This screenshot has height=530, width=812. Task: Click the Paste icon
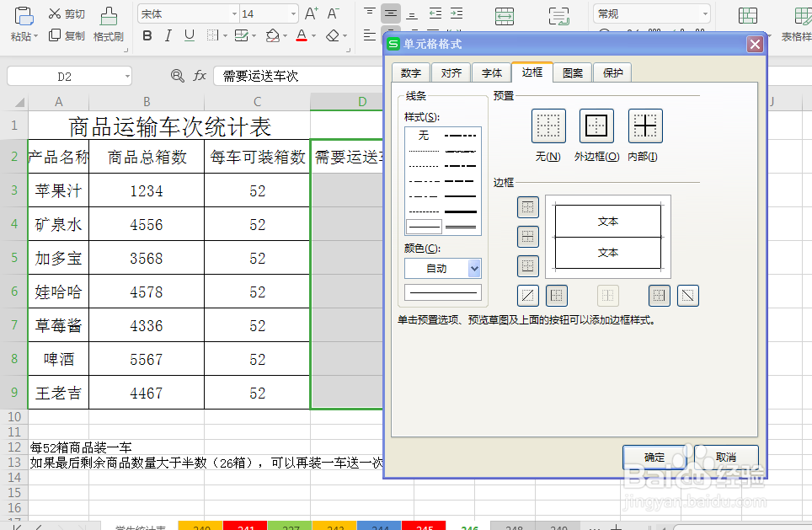pyautogui.click(x=24, y=17)
